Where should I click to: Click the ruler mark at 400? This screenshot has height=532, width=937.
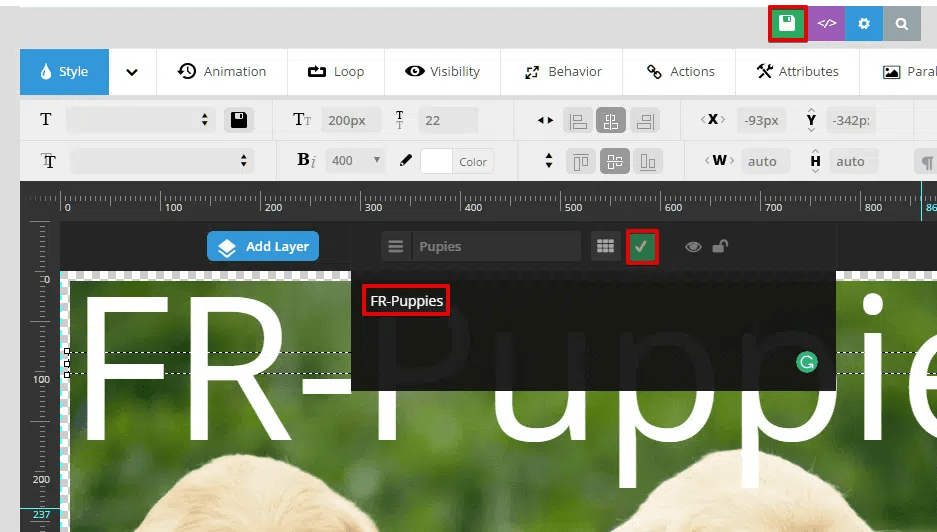473,207
